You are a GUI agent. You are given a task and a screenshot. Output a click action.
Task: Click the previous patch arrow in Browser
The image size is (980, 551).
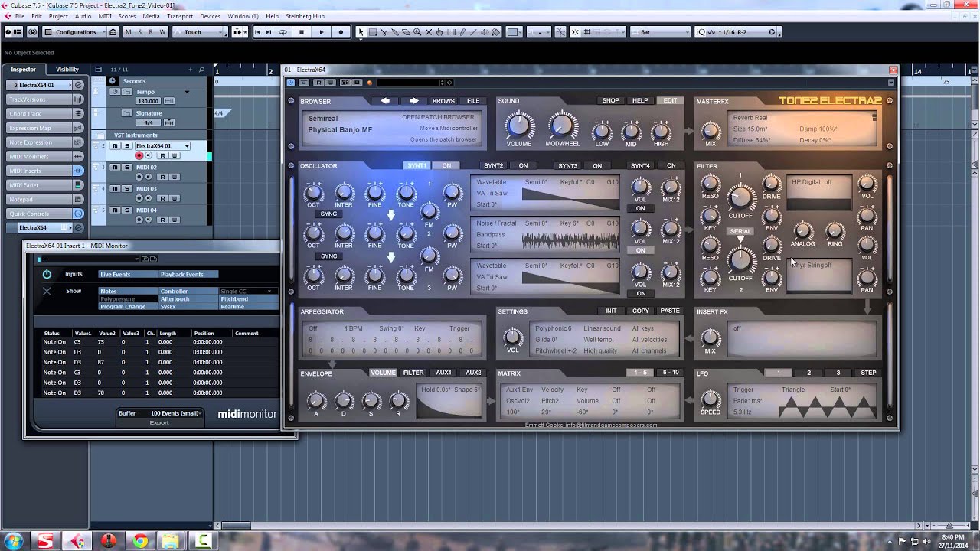pyautogui.click(x=385, y=100)
